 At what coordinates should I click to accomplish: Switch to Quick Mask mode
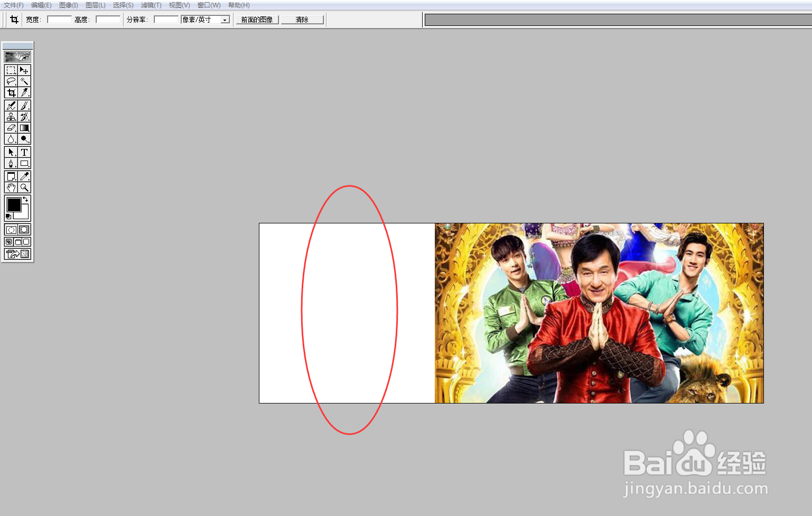24,230
